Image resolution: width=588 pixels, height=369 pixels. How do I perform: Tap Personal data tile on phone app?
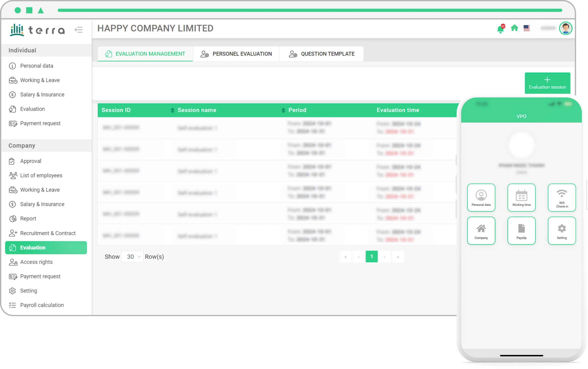tap(481, 197)
